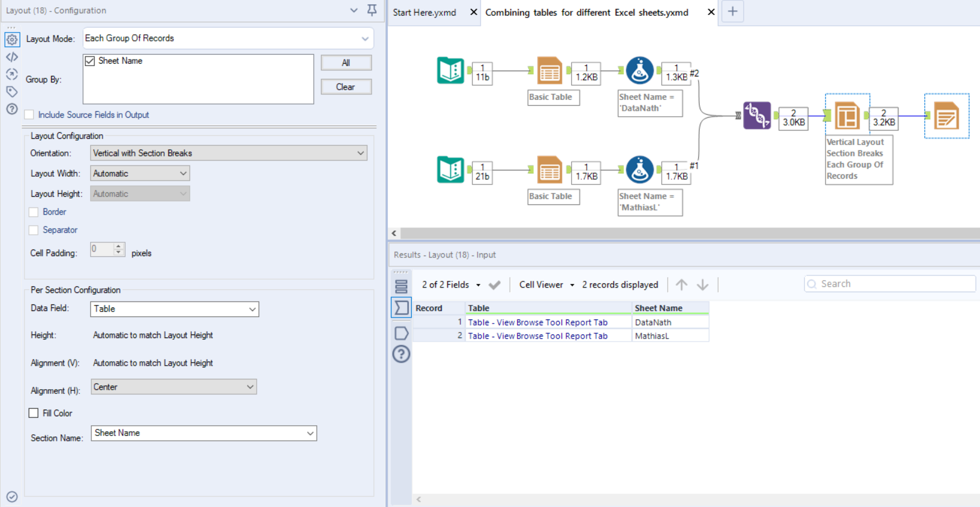Image resolution: width=980 pixels, height=507 pixels.
Task: Open the Layout Mode dropdown
Action: (228, 38)
